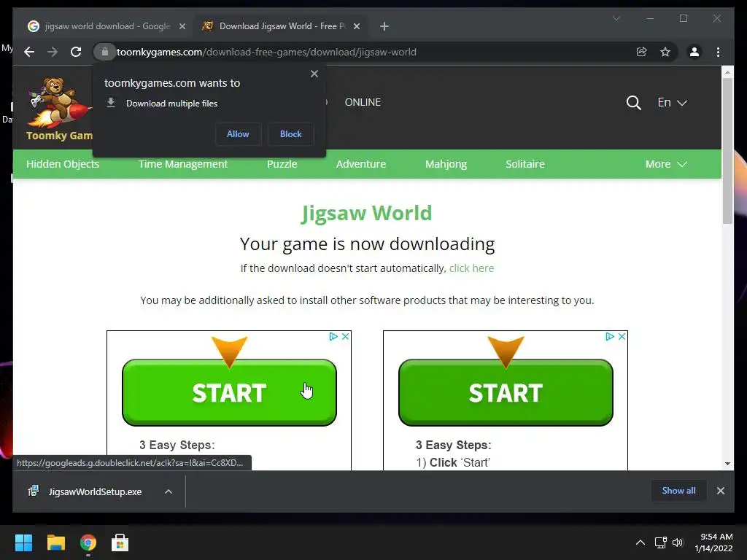This screenshot has width=747, height=560.
Task: Open the Adventure category
Action: (x=361, y=164)
